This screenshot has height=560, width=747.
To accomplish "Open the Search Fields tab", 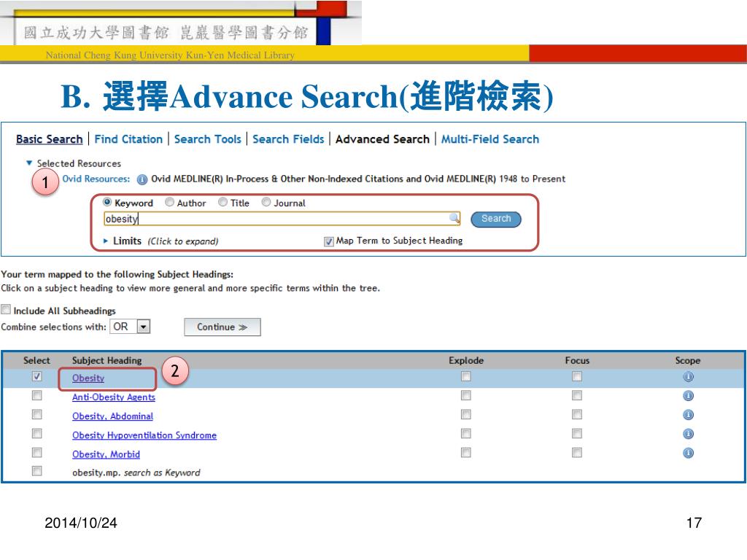I will pyautogui.click(x=288, y=139).
